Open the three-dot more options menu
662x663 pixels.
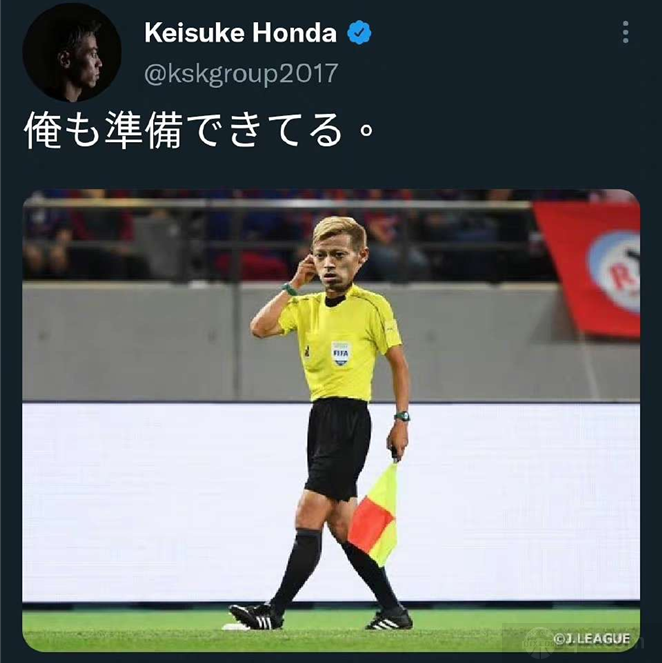tap(625, 32)
